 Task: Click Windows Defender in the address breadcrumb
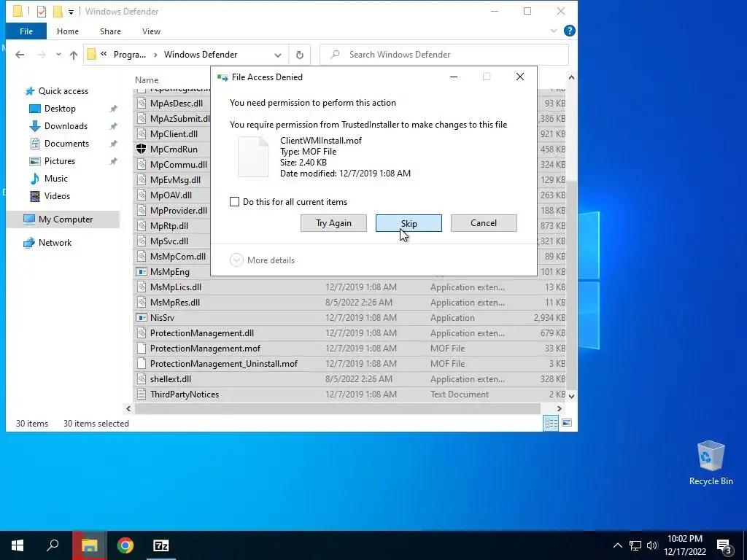point(201,55)
